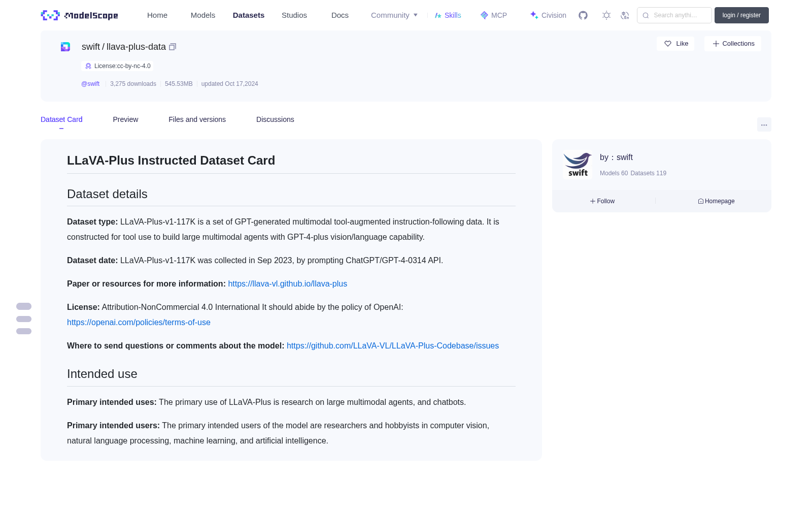The height and width of the screenshot is (508, 812).
Task: Click the License:cc-by-nc-4.0 tag
Action: tap(117, 66)
